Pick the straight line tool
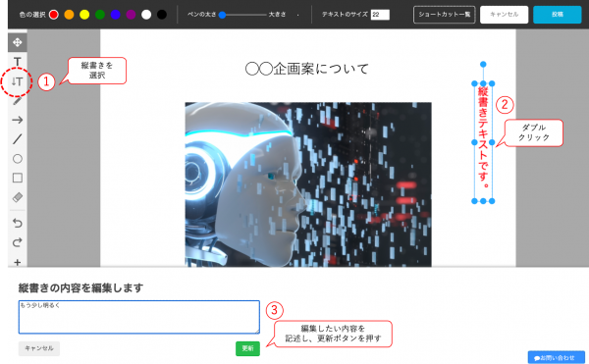Screen dimensions: 589x364 click(x=18, y=139)
